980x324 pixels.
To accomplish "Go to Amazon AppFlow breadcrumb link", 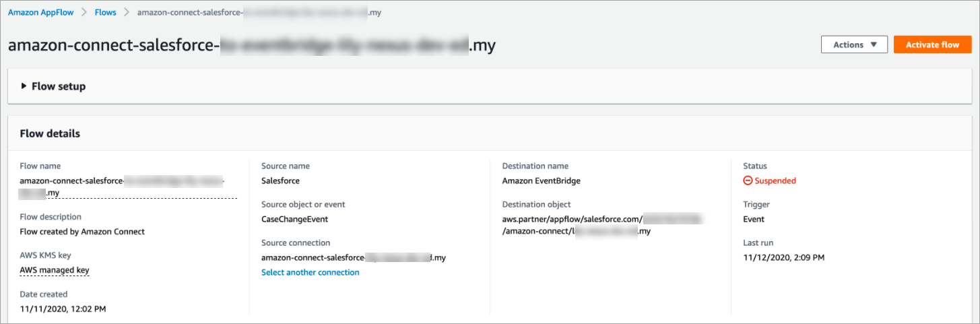I will tap(42, 12).
